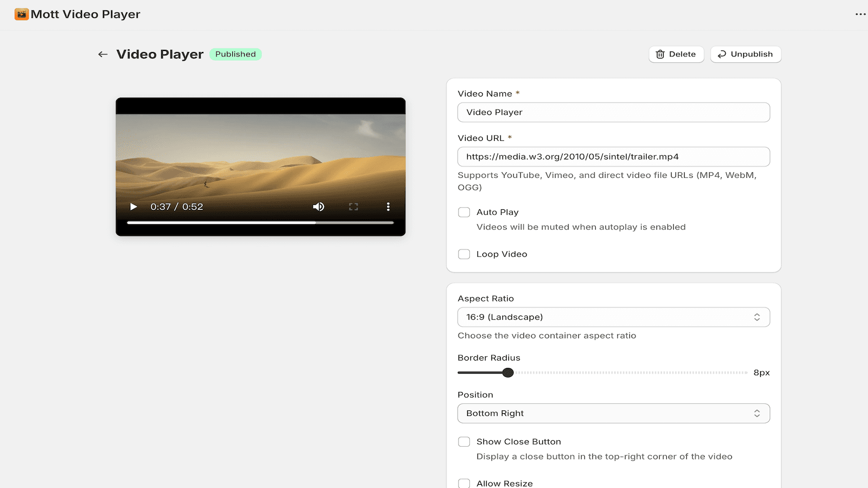Viewport: 868px width, 488px height.
Task: Click the Mott Video Player TV icon
Action: [21, 14]
